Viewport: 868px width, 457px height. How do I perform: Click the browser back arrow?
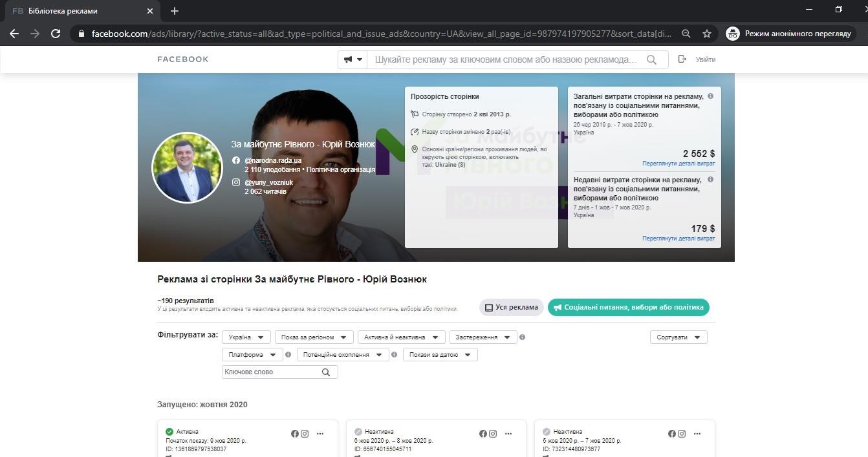[14, 34]
